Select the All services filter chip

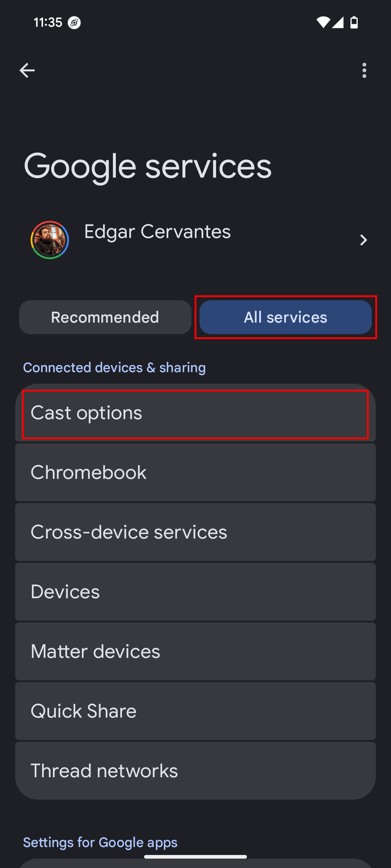click(285, 317)
